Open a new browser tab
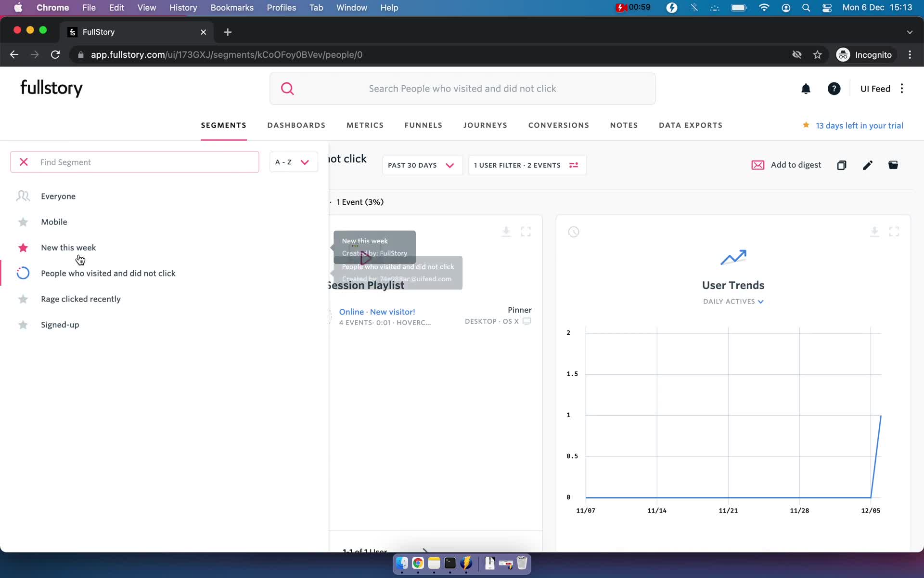 click(x=228, y=32)
